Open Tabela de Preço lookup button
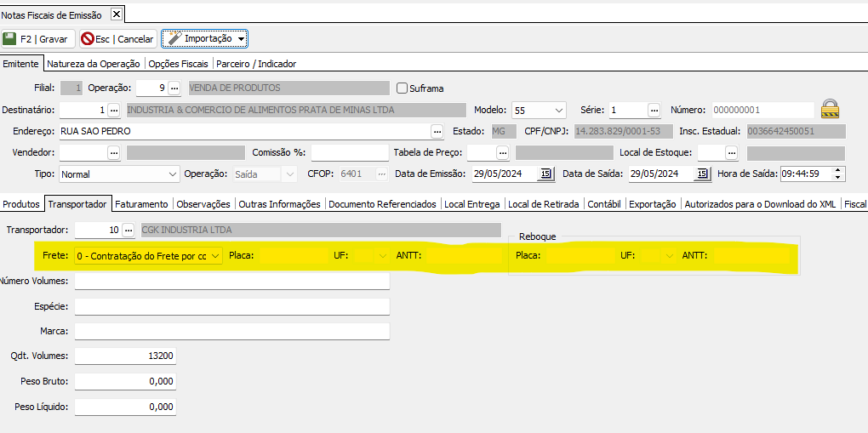 (502, 152)
